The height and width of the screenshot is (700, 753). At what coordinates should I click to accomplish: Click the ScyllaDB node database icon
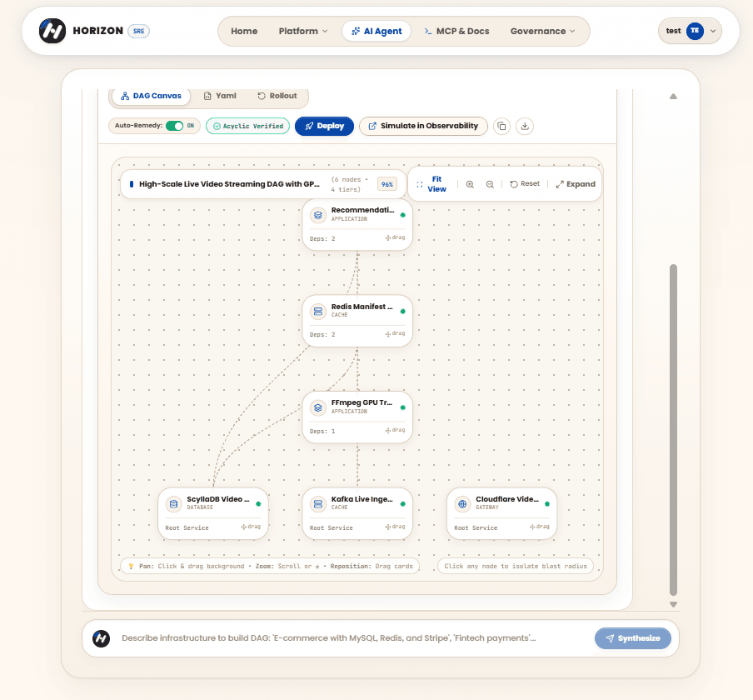pyautogui.click(x=173, y=504)
